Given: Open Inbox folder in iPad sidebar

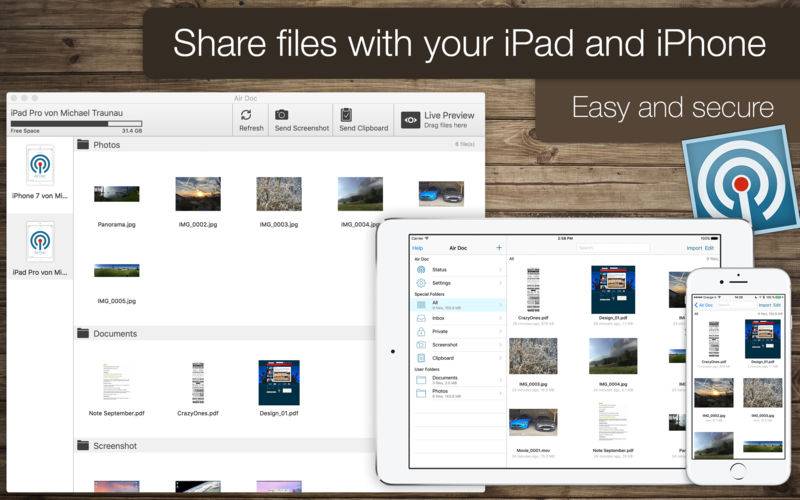Looking at the screenshot, I should click(x=458, y=318).
